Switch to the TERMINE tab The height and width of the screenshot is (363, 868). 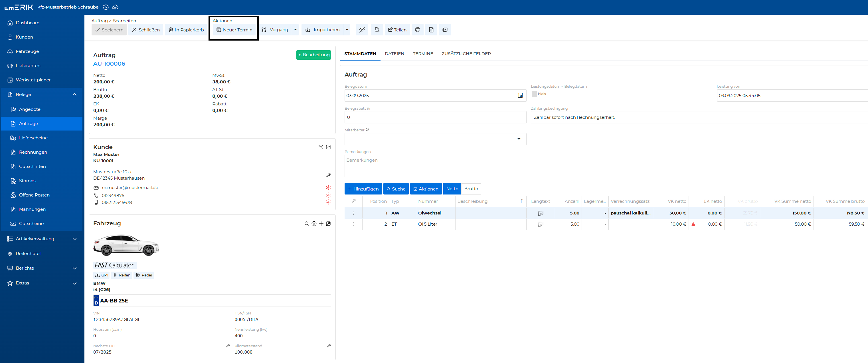(422, 54)
